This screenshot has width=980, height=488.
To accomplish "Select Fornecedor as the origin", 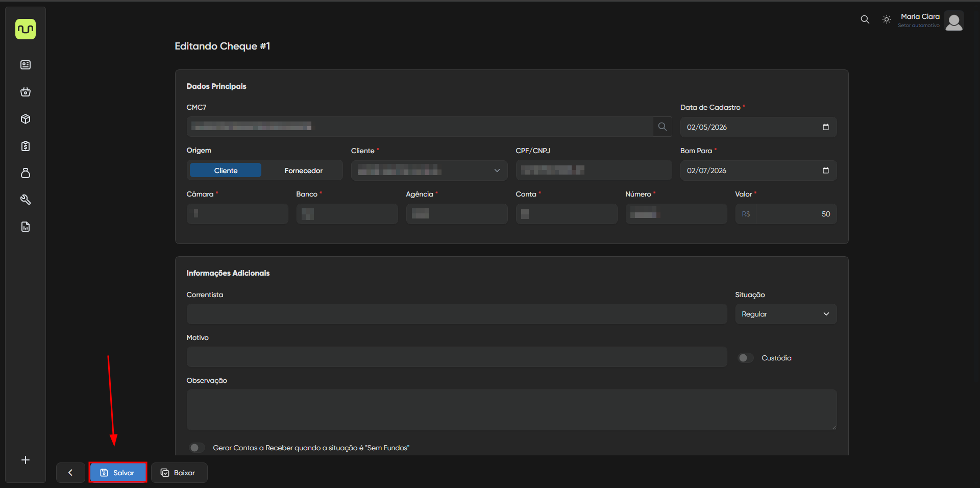I will (303, 170).
